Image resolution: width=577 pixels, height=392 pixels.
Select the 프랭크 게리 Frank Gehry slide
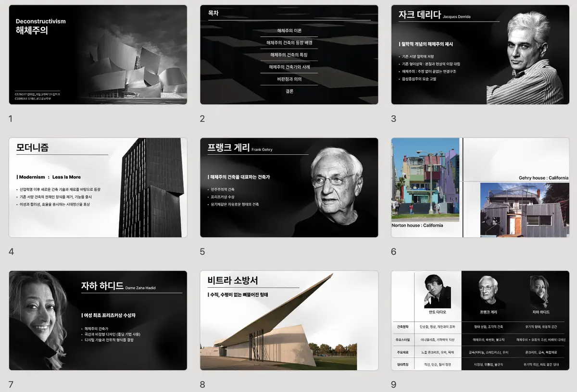pyautogui.click(x=289, y=187)
